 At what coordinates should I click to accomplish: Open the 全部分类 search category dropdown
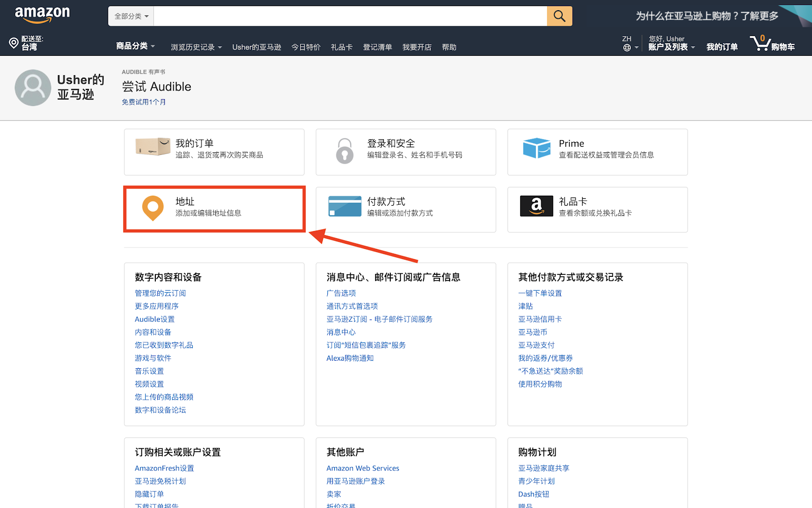[x=131, y=16]
